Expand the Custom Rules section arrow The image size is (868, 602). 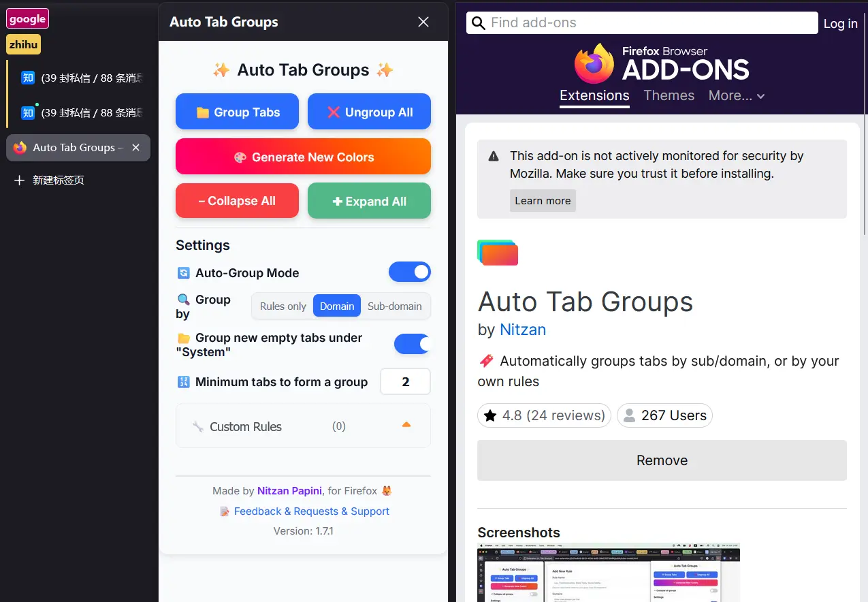[406, 425]
